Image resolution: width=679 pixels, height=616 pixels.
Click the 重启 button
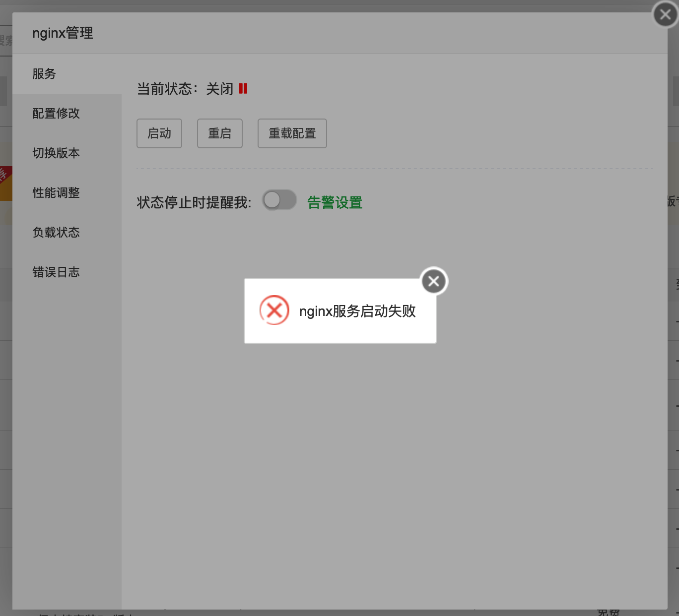coord(220,133)
